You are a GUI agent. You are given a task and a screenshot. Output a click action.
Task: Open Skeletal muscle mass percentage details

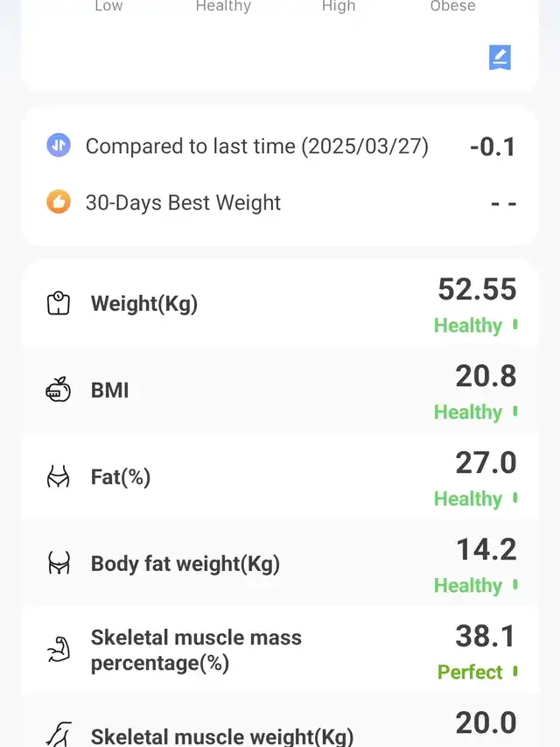pyautogui.click(x=280, y=651)
